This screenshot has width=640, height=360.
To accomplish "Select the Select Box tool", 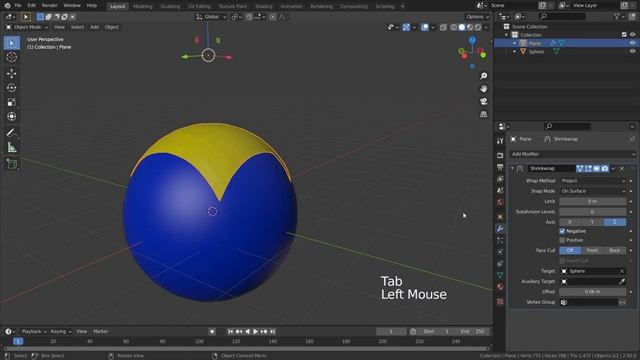I will tap(11, 43).
